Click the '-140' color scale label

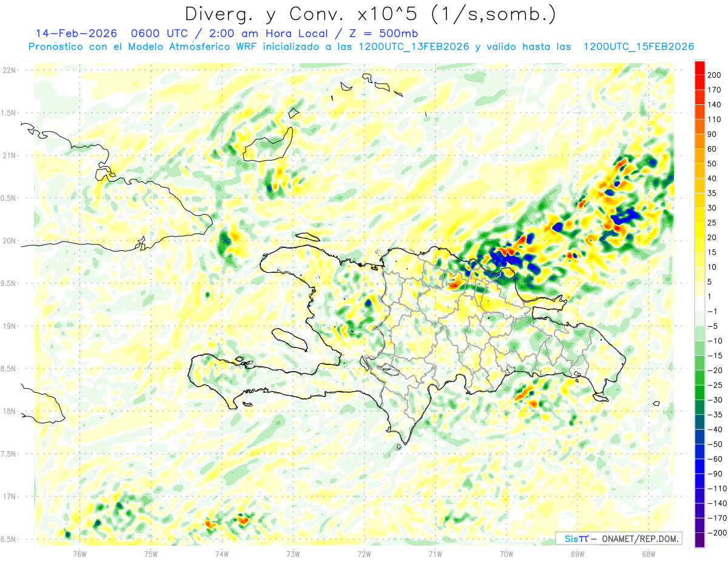[x=718, y=503]
